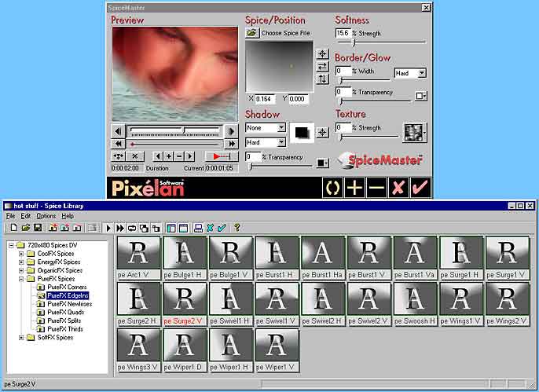The height and width of the screenshot is (392, 539).
Task: Click the single play arrow in the library toolbar
Action: (108, 228)
